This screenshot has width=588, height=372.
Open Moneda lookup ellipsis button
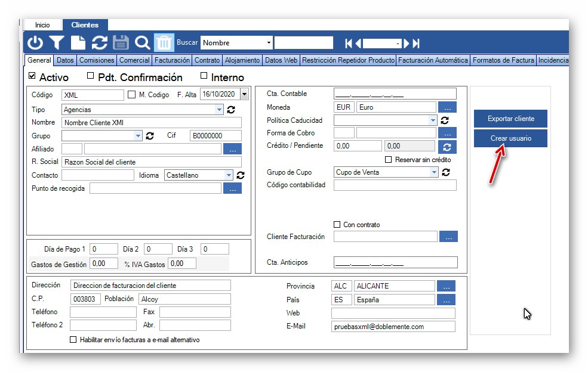447,107
